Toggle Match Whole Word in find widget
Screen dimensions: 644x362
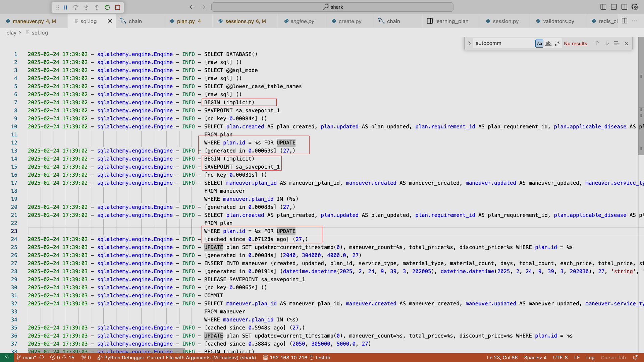pyautogui.click(x=548, y=43)
